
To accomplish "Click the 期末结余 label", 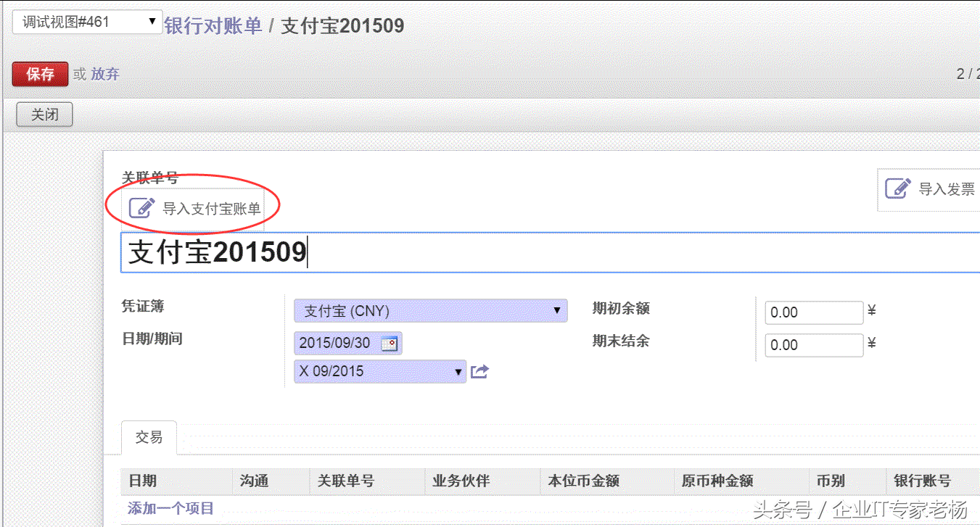I will (x=621, y=341).
